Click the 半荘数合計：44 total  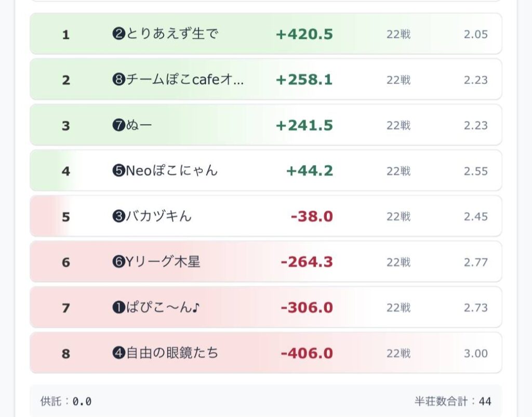point(453,401)
